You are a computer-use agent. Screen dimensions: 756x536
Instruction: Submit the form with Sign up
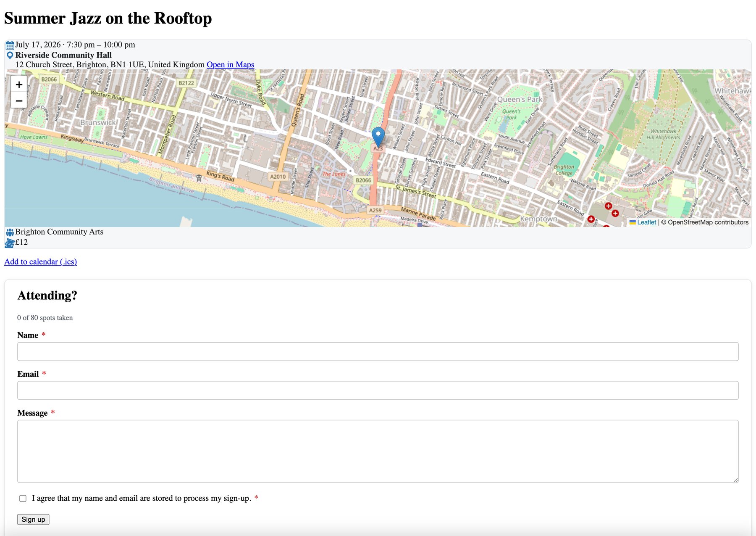(33, 520)
